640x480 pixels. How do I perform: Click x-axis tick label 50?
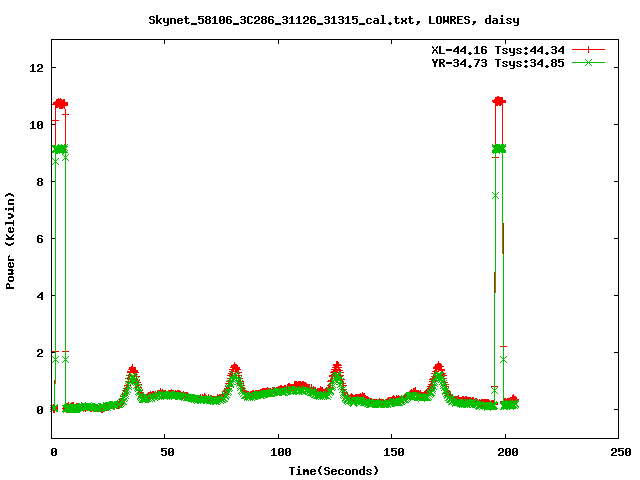tap(167, 452)
